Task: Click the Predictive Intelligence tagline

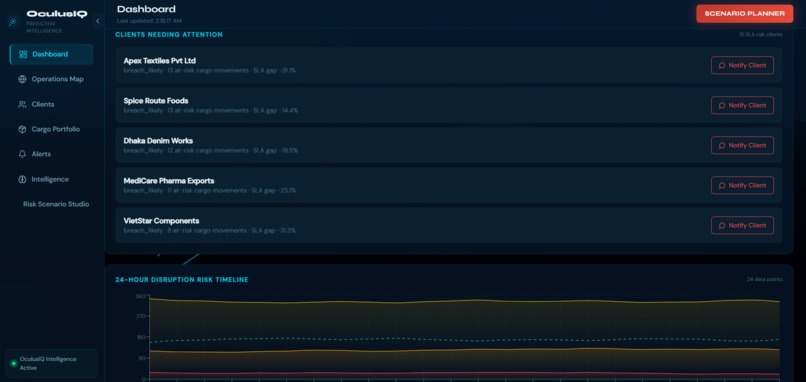Action: (x=44, y=27)
